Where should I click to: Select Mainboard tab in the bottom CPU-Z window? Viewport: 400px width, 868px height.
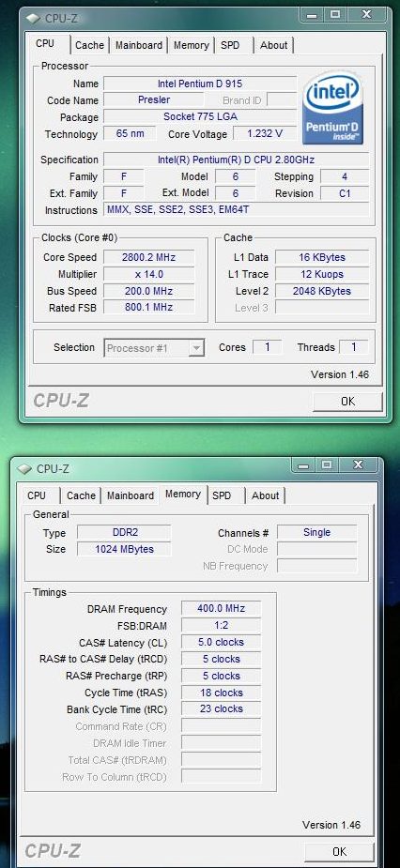[131, 495]
